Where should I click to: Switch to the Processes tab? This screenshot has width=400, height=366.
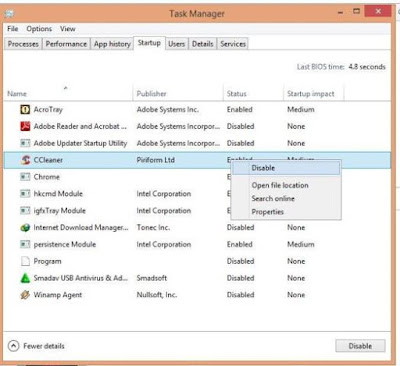click(23, 44)
